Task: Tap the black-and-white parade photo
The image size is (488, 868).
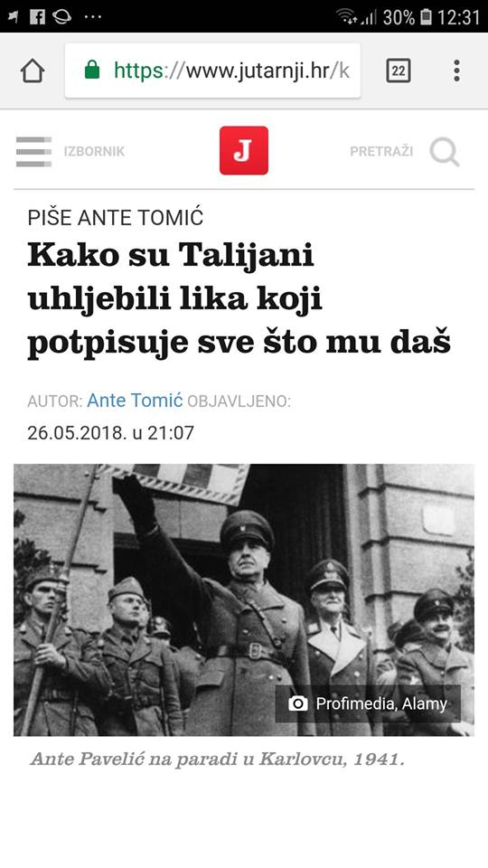Action: (244, 599)
